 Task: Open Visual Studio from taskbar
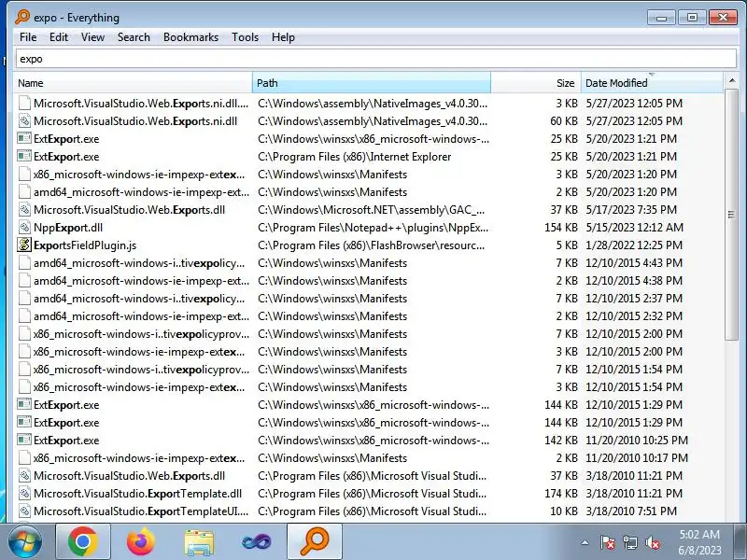tap(256, 541)
